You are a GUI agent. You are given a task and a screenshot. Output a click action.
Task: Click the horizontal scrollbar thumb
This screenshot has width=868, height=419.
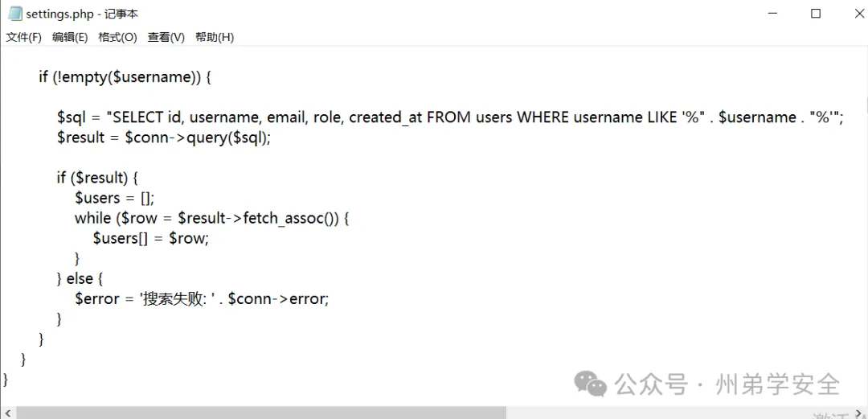point(261,413)
